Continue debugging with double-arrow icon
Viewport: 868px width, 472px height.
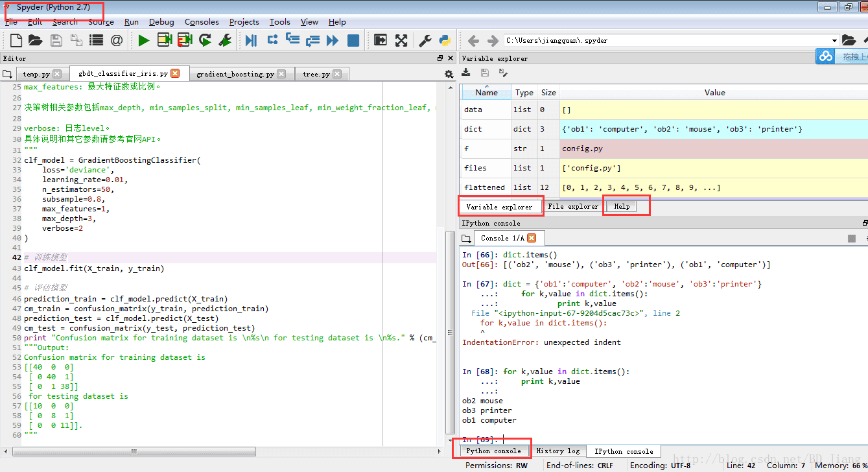333,41
